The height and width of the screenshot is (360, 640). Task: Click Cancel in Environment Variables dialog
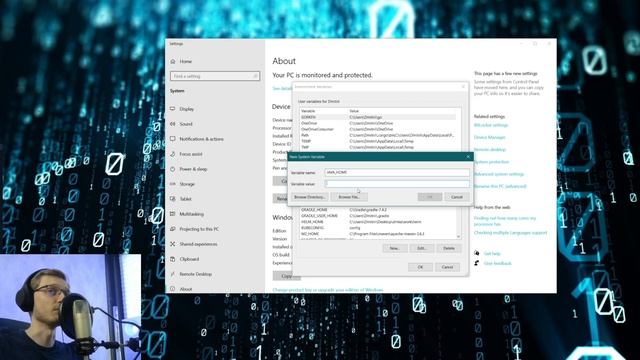coord(447,267)
